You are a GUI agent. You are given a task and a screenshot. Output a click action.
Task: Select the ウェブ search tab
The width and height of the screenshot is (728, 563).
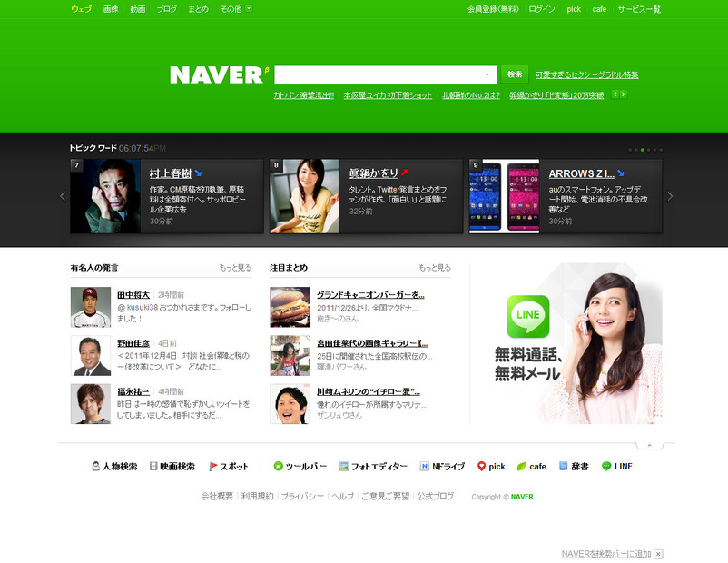pyautogui.click(x=82, y=9)
